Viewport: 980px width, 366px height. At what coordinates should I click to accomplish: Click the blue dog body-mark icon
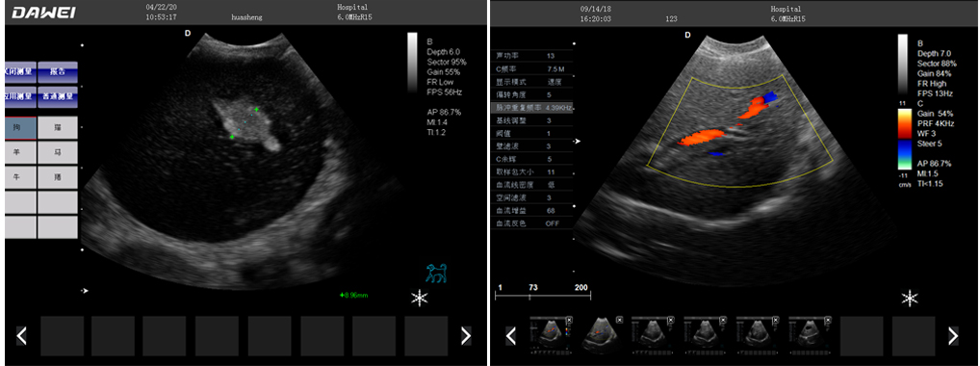tap(437, 274)
